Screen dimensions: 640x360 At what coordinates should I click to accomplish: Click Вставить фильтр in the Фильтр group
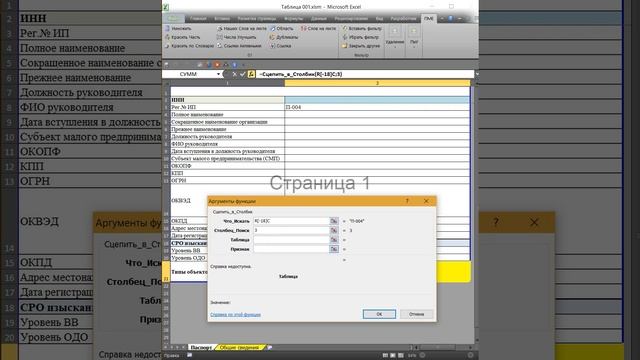click(362, 29)
